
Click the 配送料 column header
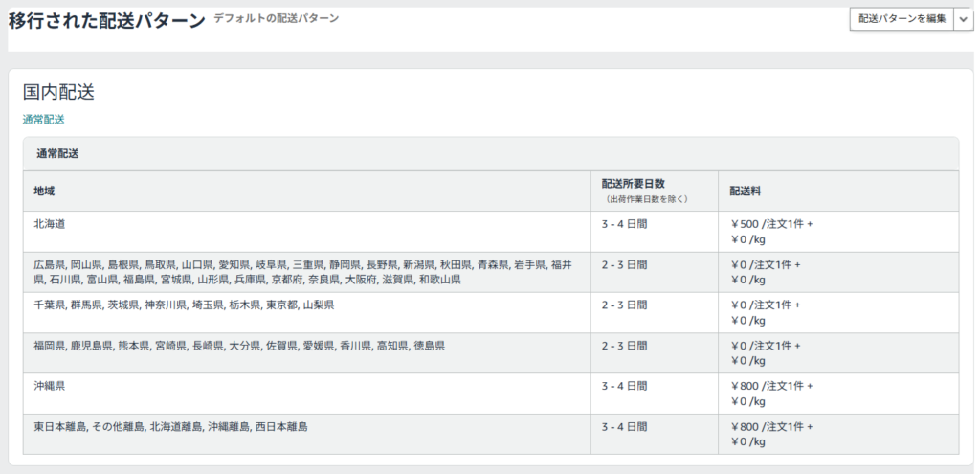[745, 192]
